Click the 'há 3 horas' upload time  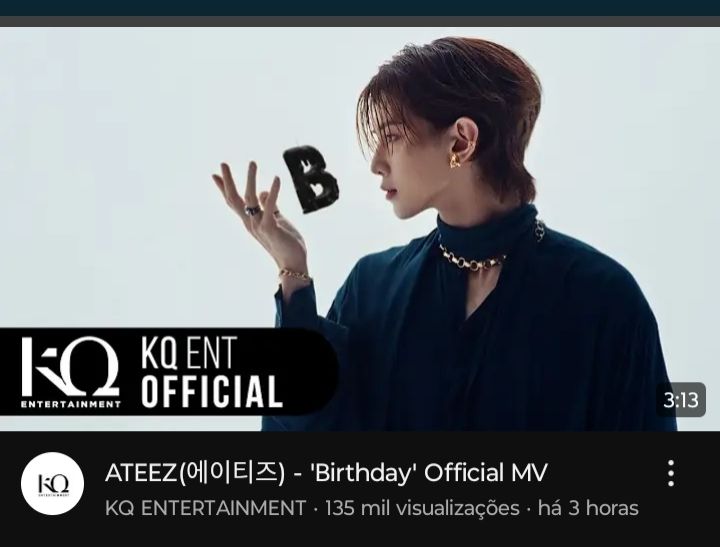pos(588,508)
